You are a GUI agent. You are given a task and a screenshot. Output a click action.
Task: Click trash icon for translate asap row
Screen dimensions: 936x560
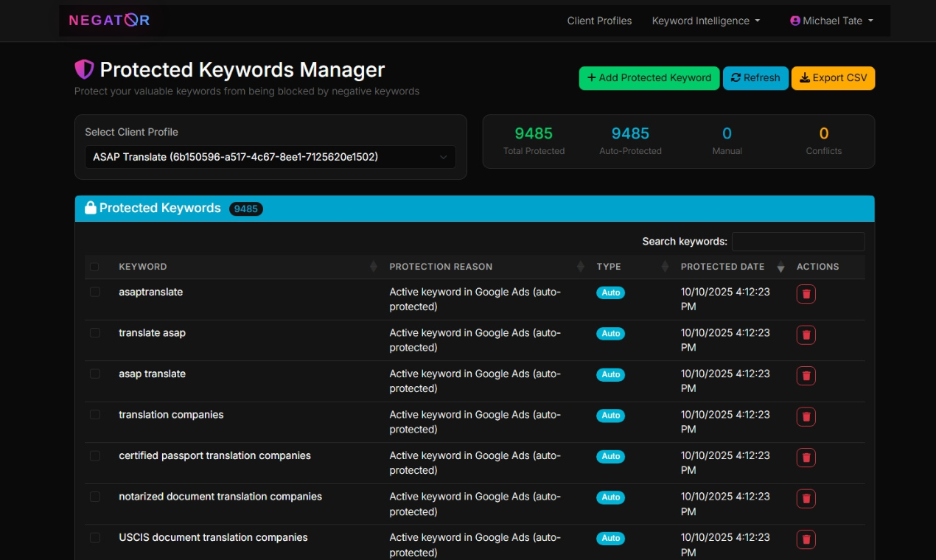click(806, 335)
